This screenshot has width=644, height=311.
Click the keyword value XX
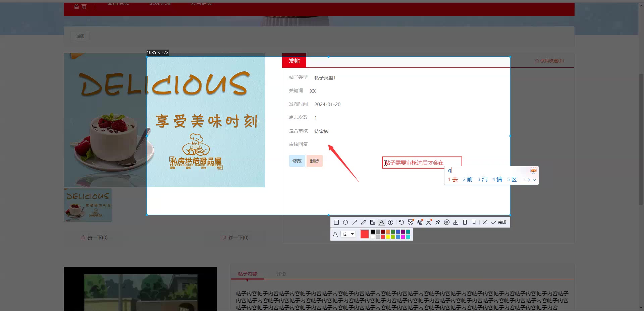coord(313,91)
